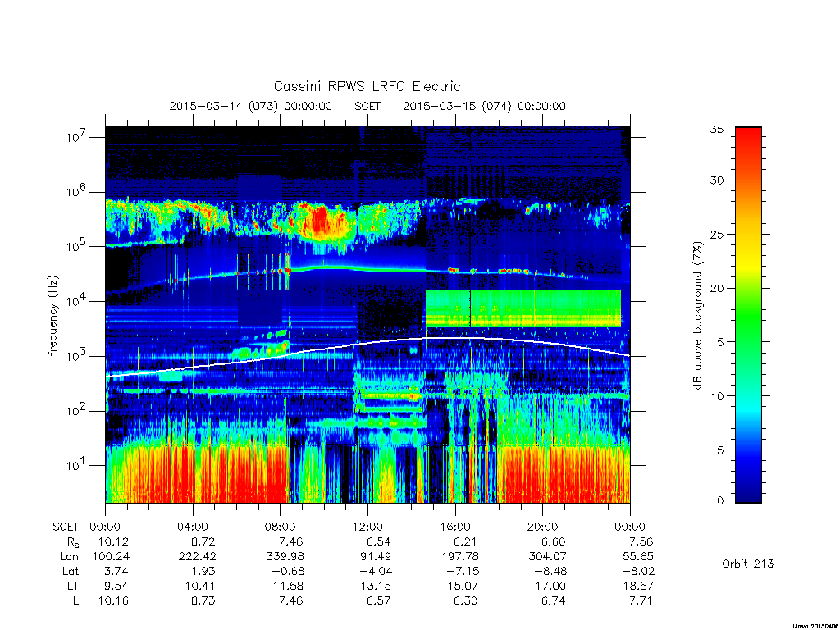Click the 'Lat' row label
Screen dimensions: 840x630
71,572
